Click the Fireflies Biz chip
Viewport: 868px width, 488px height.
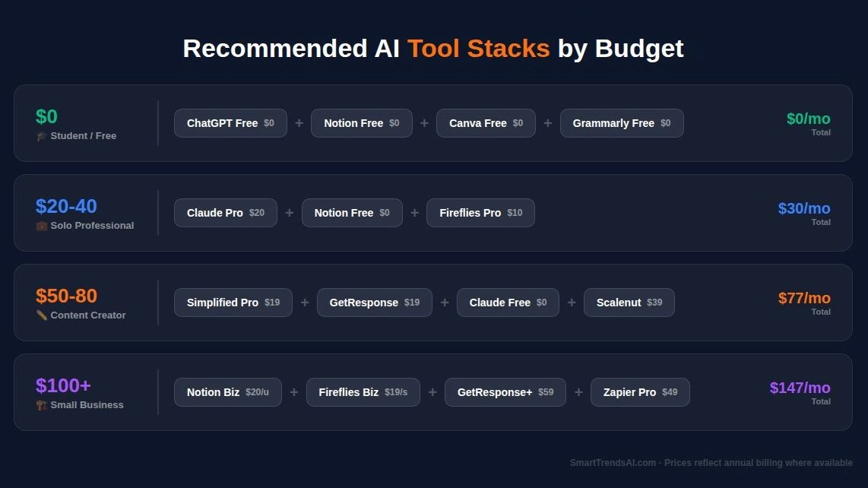pos(363,392)
